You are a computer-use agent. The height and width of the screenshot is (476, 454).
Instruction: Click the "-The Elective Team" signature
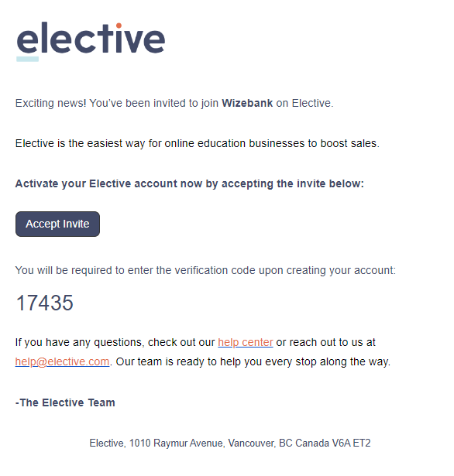tap(65, 402)
